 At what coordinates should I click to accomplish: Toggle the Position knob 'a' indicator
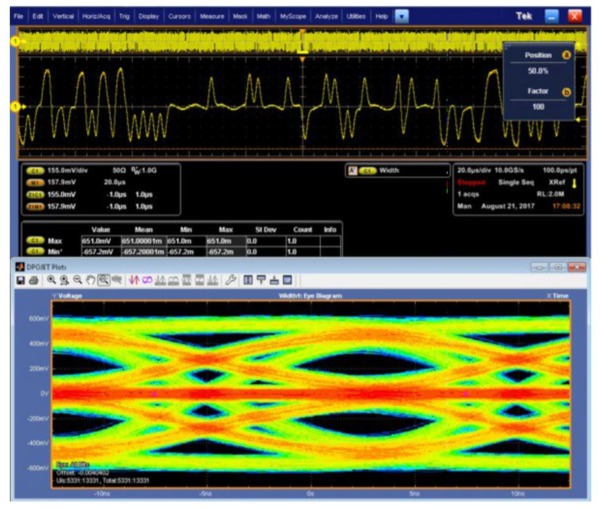tap(566, 55)
